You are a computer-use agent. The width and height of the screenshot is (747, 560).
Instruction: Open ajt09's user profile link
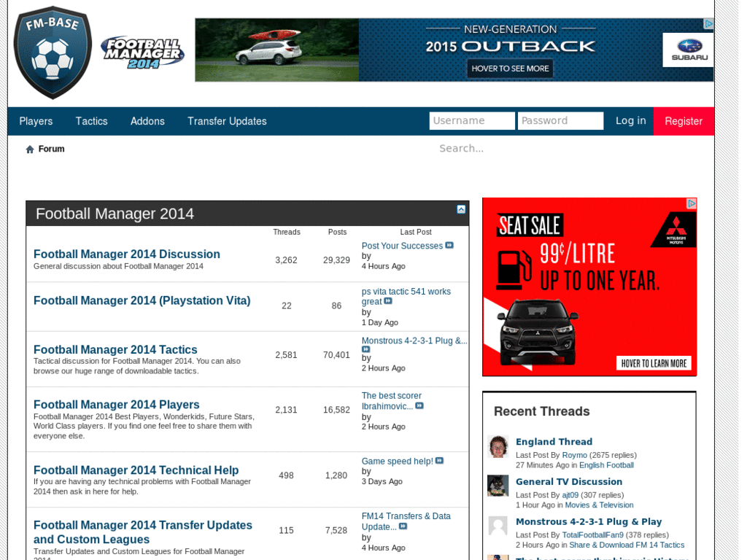tap(570, 495)
